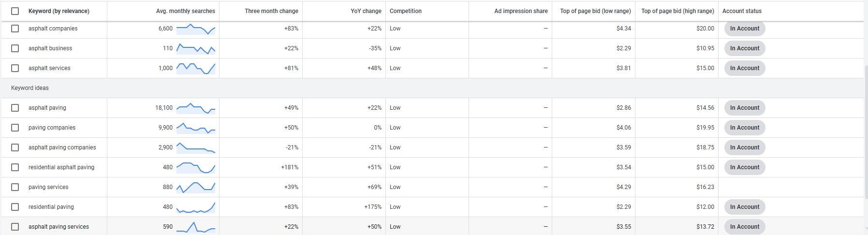The height and width of the screenshot is (235, 868).
Task: View sparkline for residential asphalt paving
Action: pyautogui.click(x=196, y=167)
